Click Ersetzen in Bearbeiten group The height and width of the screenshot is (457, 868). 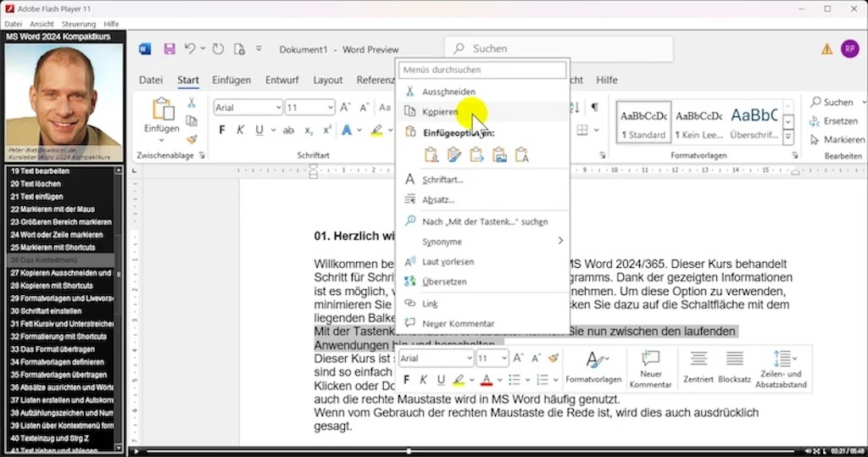click(x=834, y=121)
